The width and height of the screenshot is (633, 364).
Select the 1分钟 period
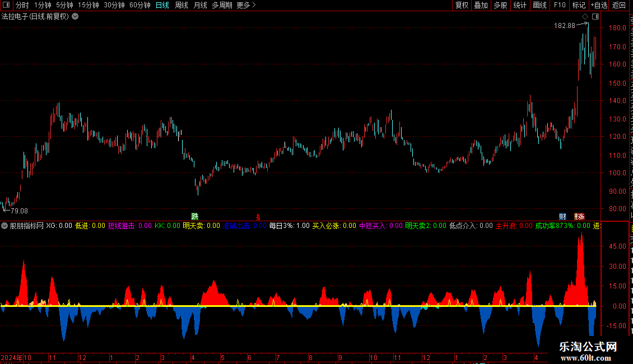pyautogui.click(x=43, y=5)
